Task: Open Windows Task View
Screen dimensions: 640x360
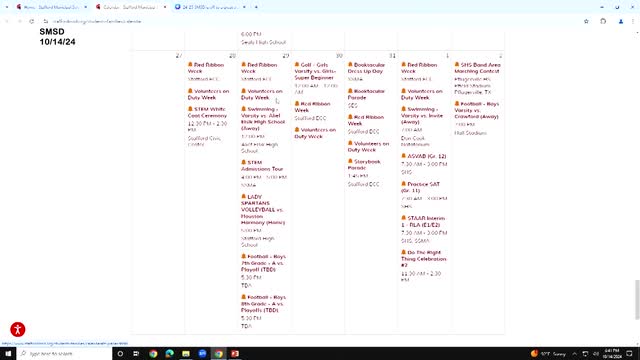Action: coord(136,353)
